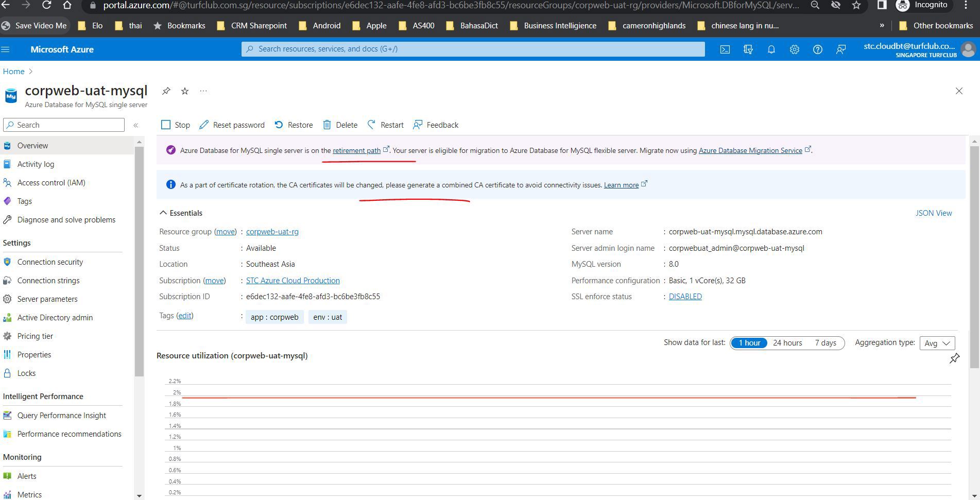980x500 pixels.
Task: Pin the resource utilization chart
Action: click(x=955, y=358)
